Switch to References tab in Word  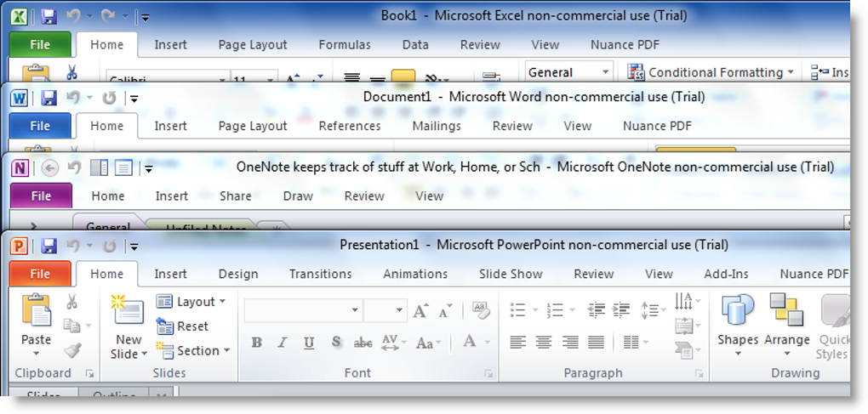350,126
